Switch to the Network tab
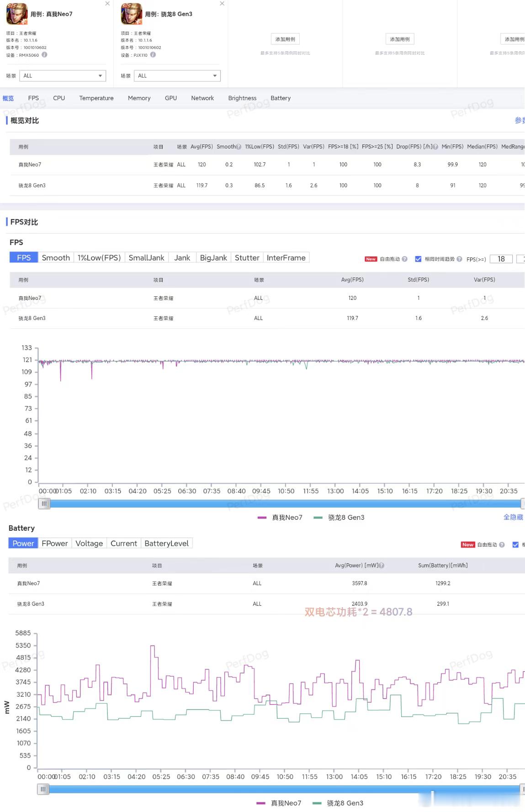525x812 pixels. click(202, 98)
